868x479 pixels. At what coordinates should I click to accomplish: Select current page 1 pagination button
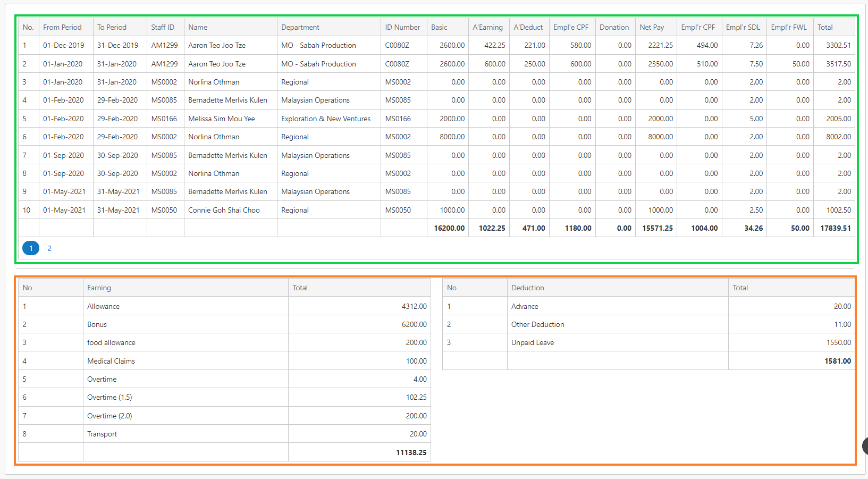coord(31,248)
